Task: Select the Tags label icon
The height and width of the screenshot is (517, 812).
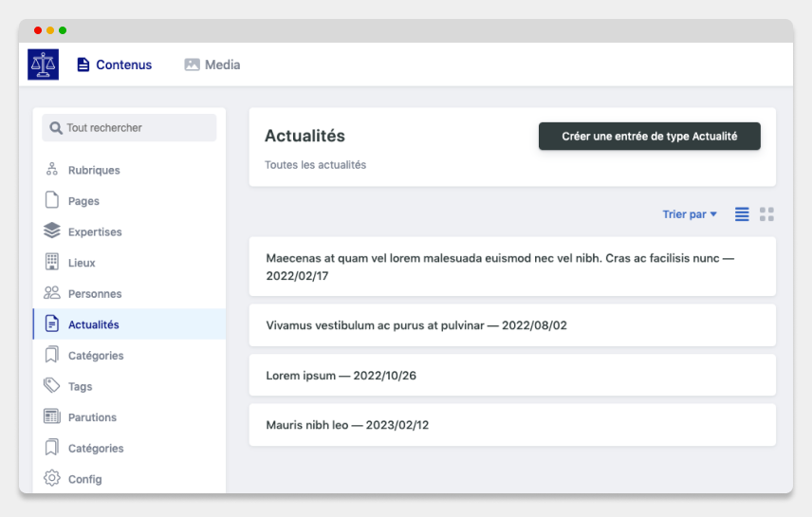Action: pos(52,385)
